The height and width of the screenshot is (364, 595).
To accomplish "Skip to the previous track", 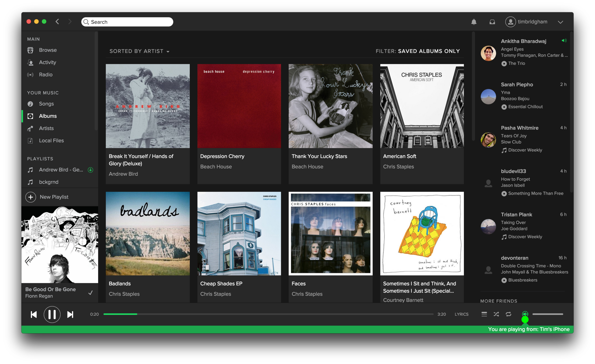I will pyautogui.click(x=34, y=314).
